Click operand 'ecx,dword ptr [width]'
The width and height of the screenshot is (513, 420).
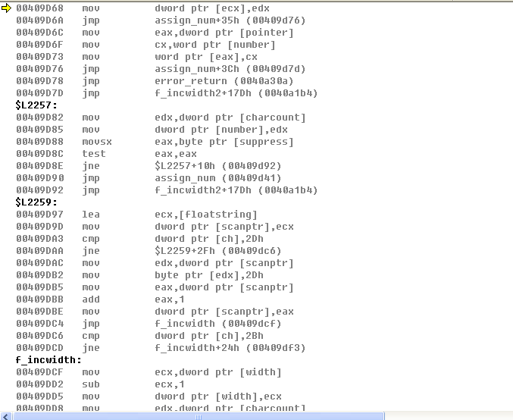point(218,371)
